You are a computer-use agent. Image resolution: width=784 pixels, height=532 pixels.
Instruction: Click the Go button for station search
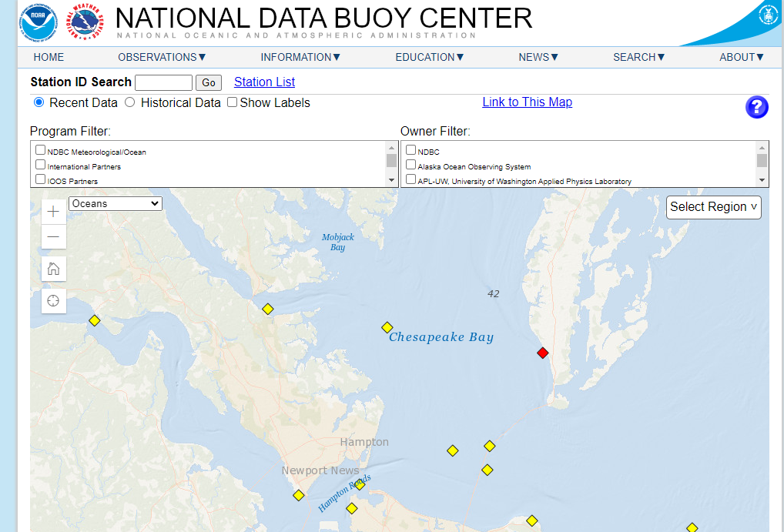tap(209, 82)
